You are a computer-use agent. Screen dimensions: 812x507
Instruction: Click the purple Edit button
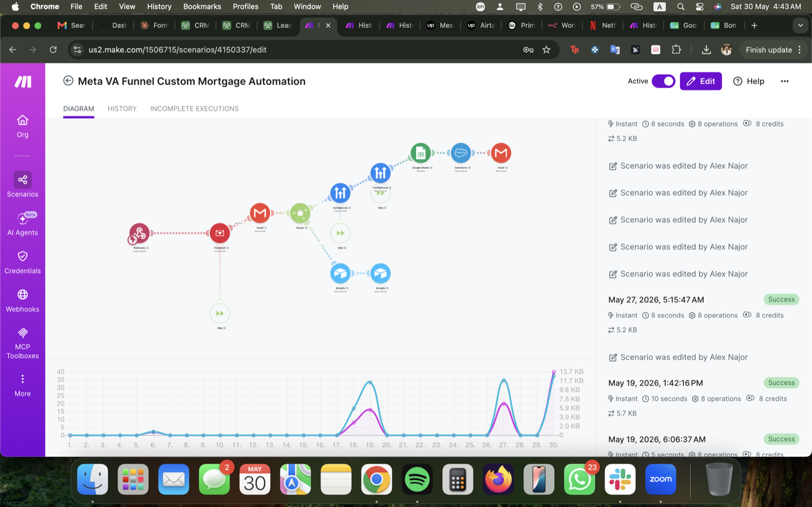700,81
